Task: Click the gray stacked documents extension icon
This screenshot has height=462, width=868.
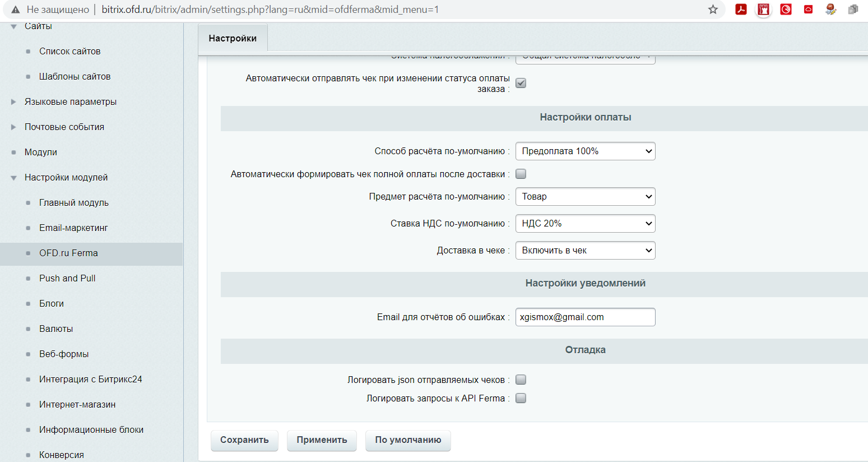Action: tap(853, 10)
